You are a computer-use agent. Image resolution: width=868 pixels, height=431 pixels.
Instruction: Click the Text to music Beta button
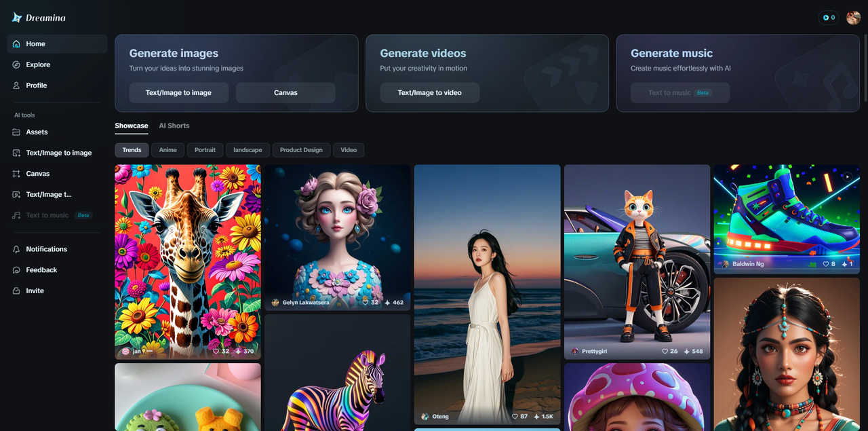(x=680, y=93)
